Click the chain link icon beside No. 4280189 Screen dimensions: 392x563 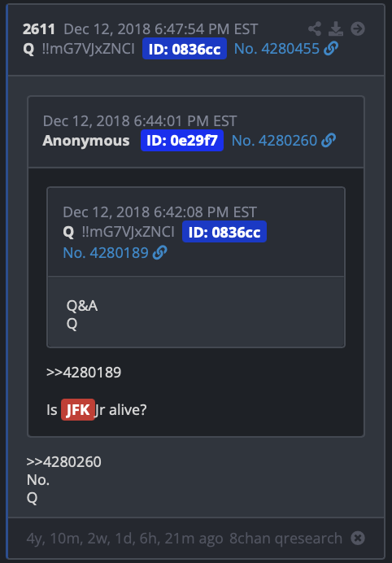point(159,253)
